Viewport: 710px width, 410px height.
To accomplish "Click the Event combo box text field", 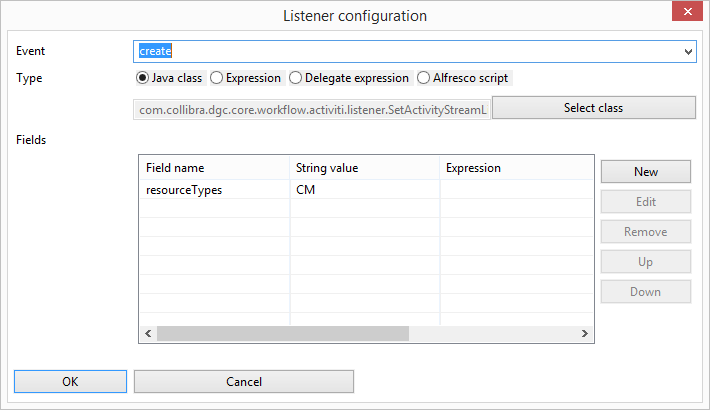I will [x=408, y=51].
